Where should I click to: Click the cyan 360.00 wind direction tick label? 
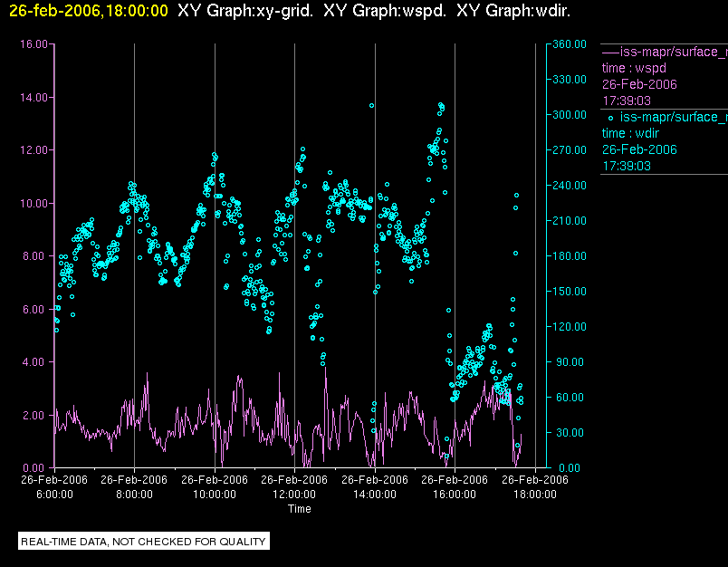pos(570,44)
